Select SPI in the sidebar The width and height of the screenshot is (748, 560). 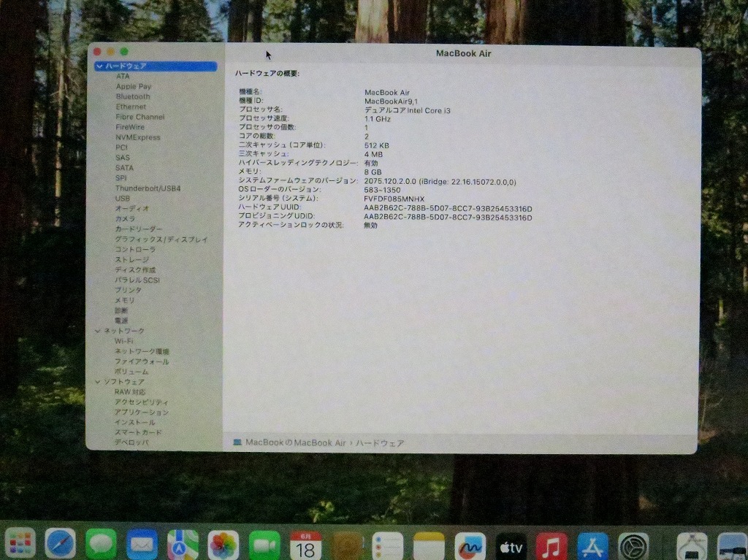pos(121,178)
